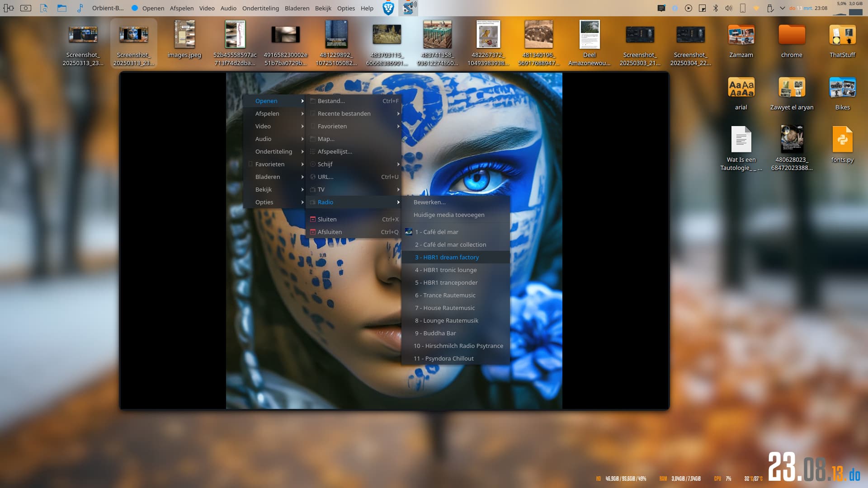Expand the TV submenu
This screenshot has height=488, width=868.
pyautogui.click(x=354, y=189)
